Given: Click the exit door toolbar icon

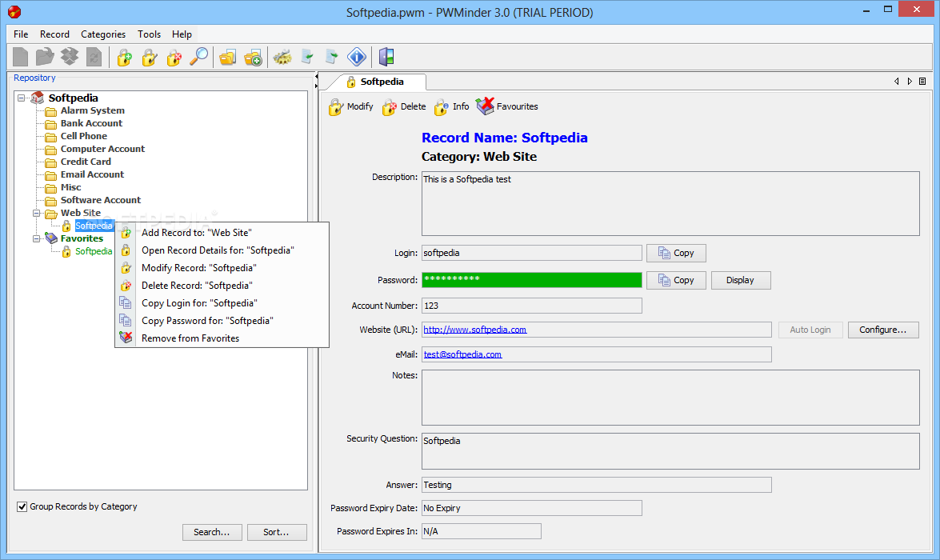Looking at the screenshot, I should pyautogui.click(x=386, y=57).
